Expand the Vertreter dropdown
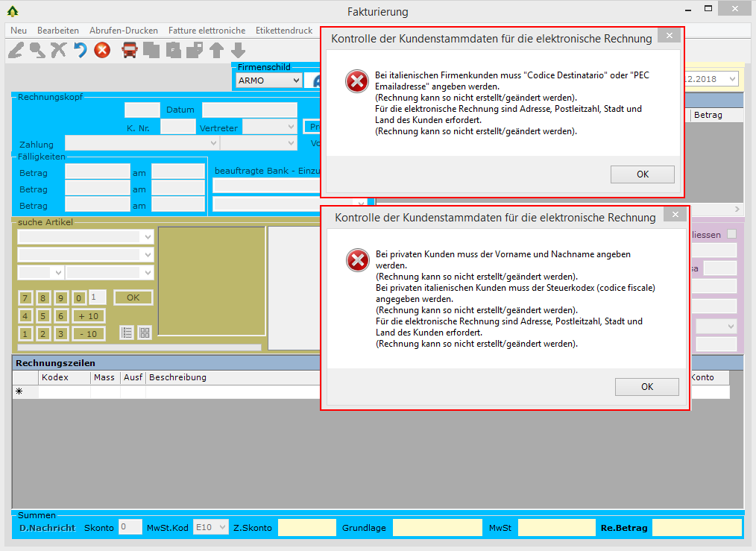 pos(290,127)
